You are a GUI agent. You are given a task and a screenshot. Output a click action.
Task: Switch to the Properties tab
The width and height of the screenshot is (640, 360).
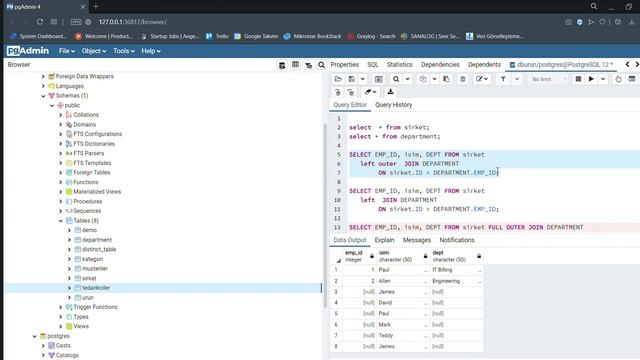click(344, 64)
